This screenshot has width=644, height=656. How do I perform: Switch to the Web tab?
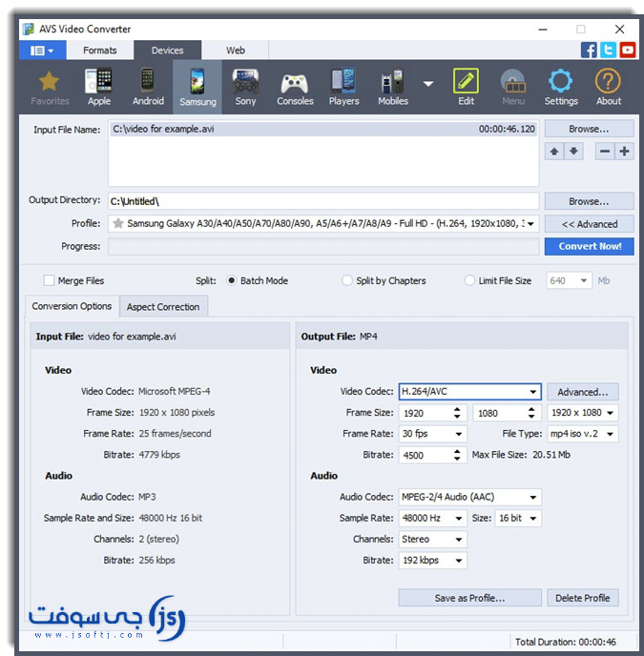[x=236, y=51]
